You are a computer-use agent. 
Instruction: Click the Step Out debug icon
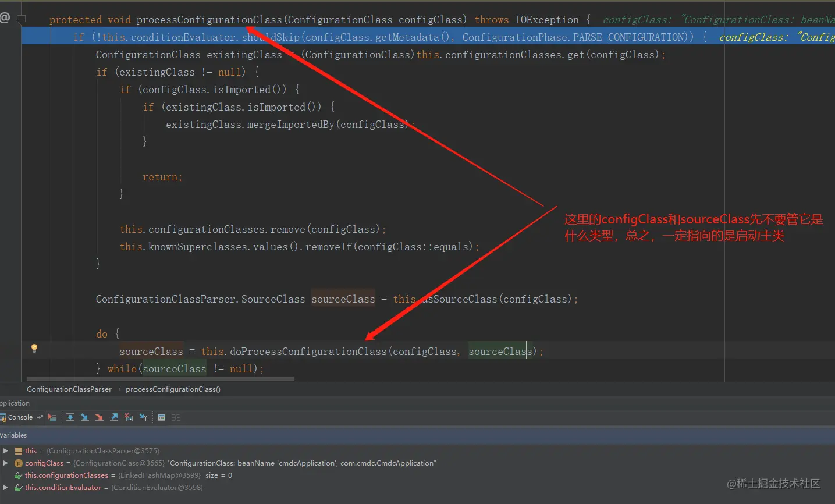[x=114, y=417]
